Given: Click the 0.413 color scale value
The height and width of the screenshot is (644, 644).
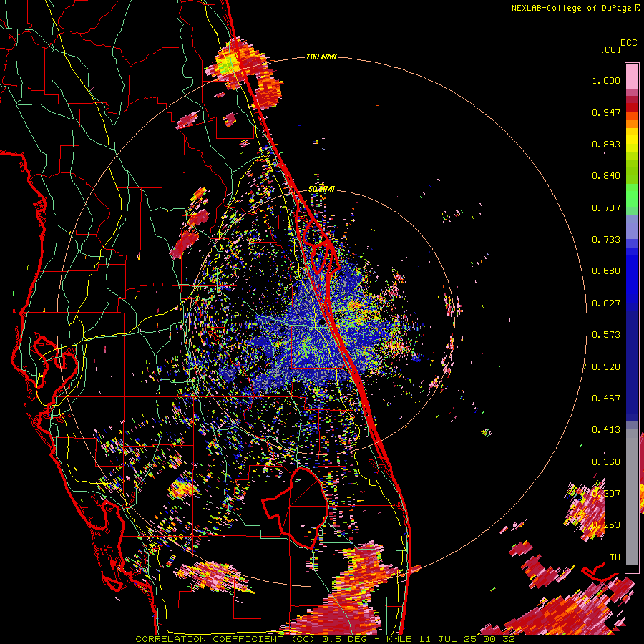Looking at the screenshot, I should (x=606, y=430).
